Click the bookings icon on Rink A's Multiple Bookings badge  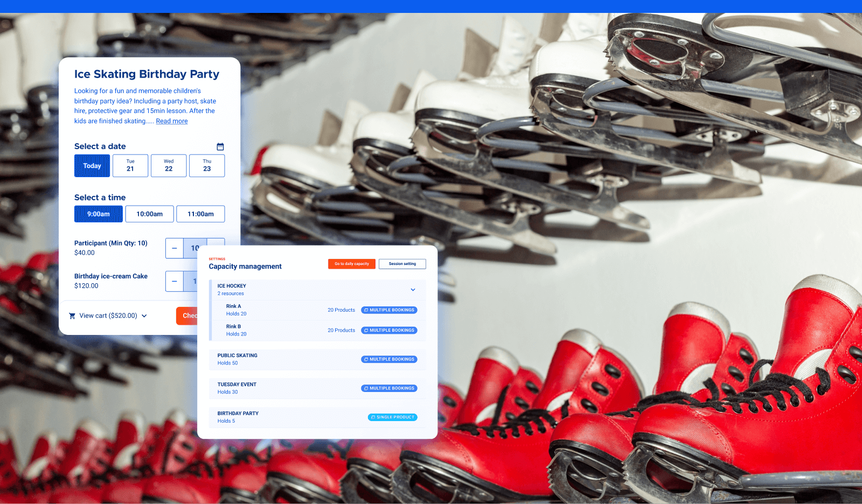coord(366,310)
